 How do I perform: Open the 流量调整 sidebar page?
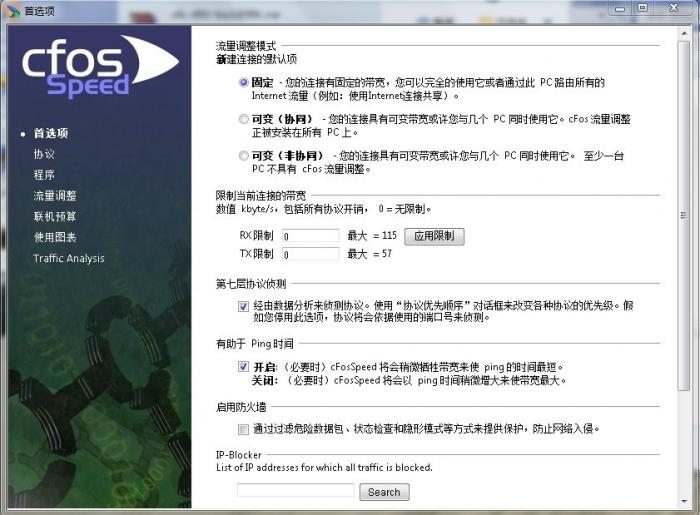55,195
